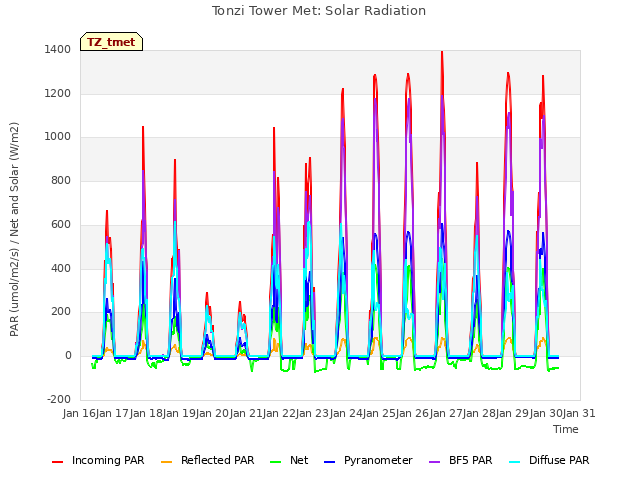The image size is (640, 480).
Task: Click the Time x-axis label
Action: tap(566, 429)
